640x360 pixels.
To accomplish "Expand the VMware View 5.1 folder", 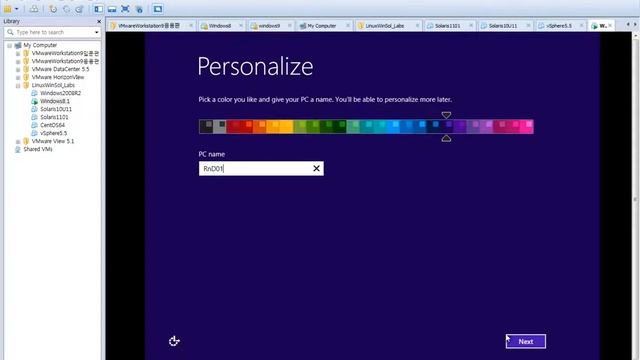I will coord(18,141).
